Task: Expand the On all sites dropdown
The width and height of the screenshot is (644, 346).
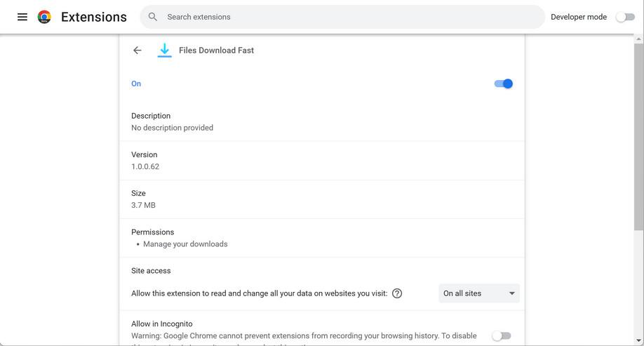Action: tap(479, 293)
